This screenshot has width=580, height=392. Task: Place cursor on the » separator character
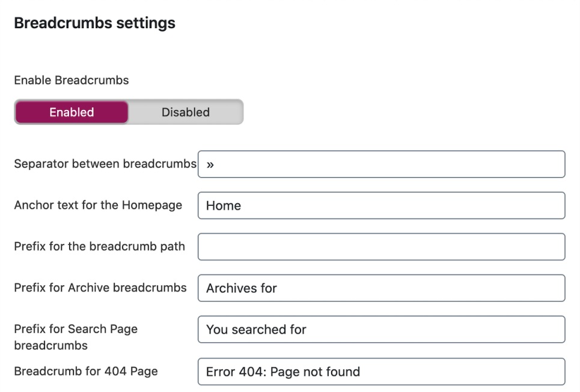coord(210,164)
